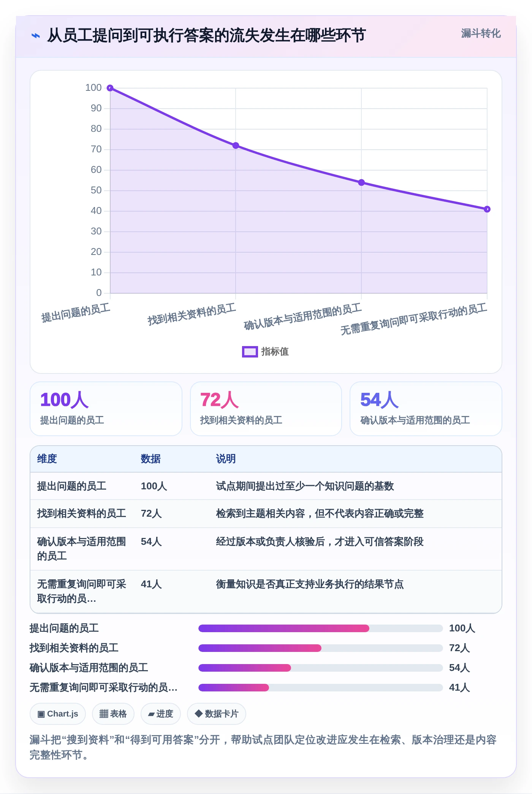
Task: Click the 确认版本与适用范围的员工 progress bar
Action: 321,668
